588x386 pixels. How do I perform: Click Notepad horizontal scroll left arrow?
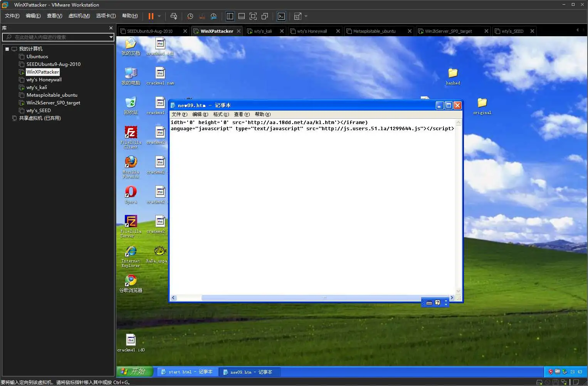coord(173,298)
